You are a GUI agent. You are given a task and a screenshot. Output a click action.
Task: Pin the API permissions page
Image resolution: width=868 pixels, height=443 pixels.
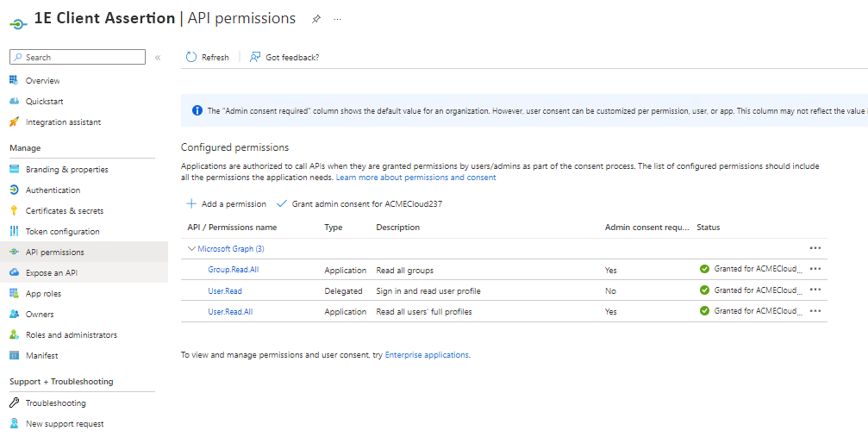coord(316,19)
